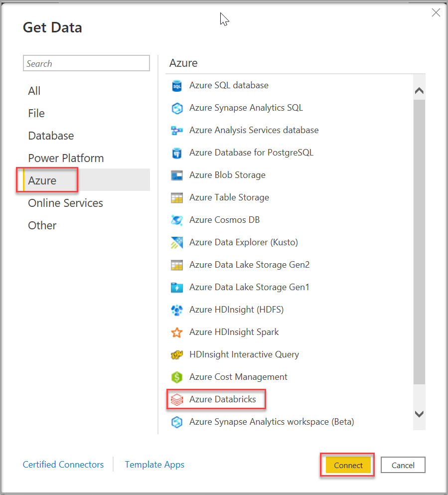Select the Database category

pyautogui.click(x=51, y=136)
